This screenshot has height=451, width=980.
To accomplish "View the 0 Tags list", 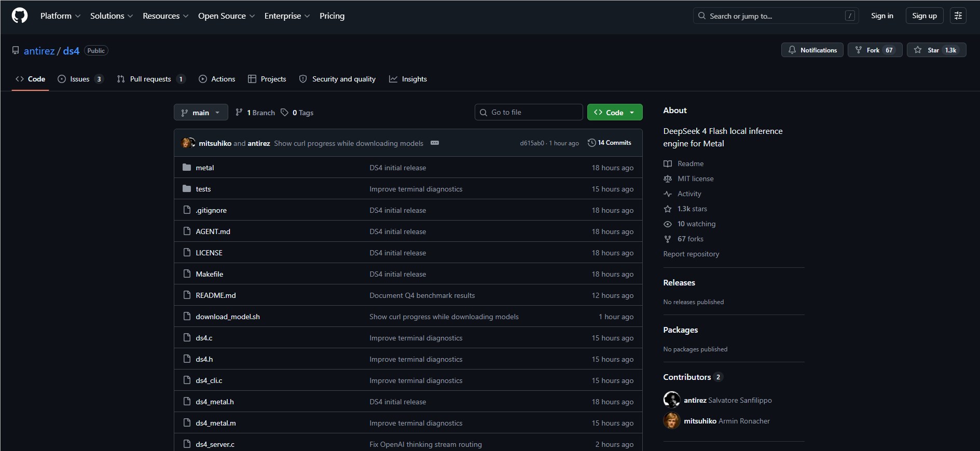I will coord(297,113).
